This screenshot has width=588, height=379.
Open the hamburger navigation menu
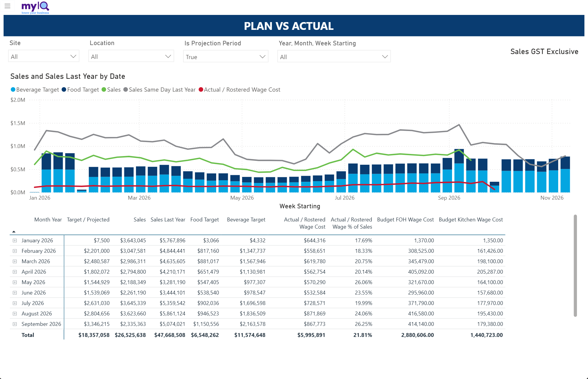[x=7, y=6]
